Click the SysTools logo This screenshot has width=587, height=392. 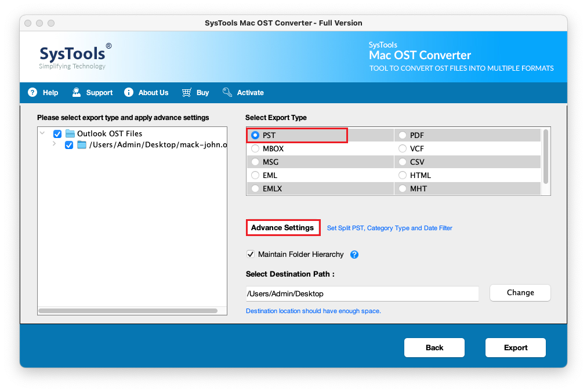[x=75, y=57]
